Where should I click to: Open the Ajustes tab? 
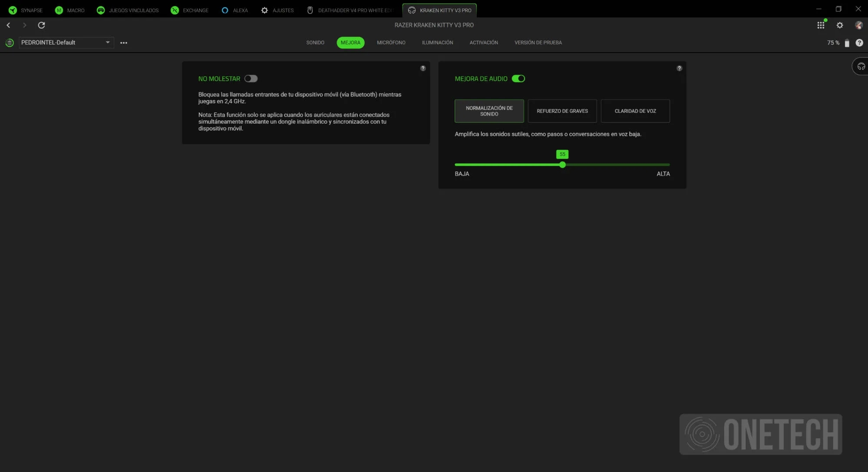(x=277, y=10)
